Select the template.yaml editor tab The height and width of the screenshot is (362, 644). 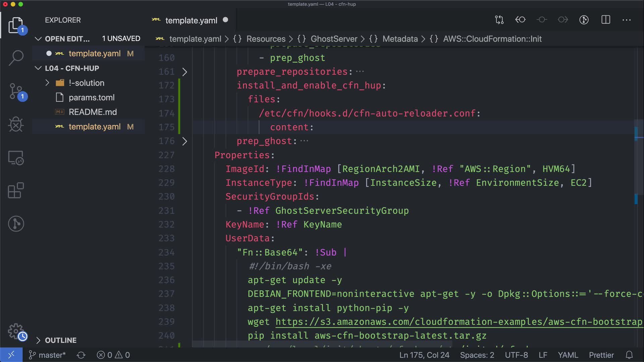(x=191, y=20)
